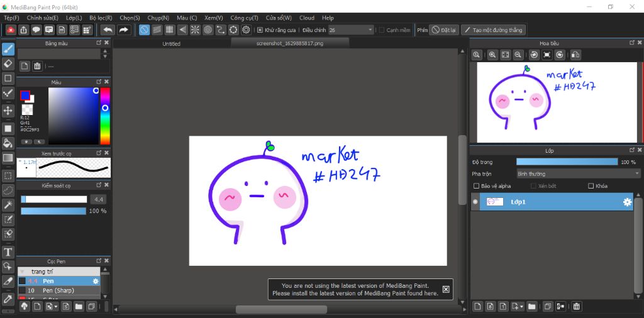Screen dimensions: 644x318
Task: Enable Bảo vệ alpha checkbox
Action: point(477,186)
